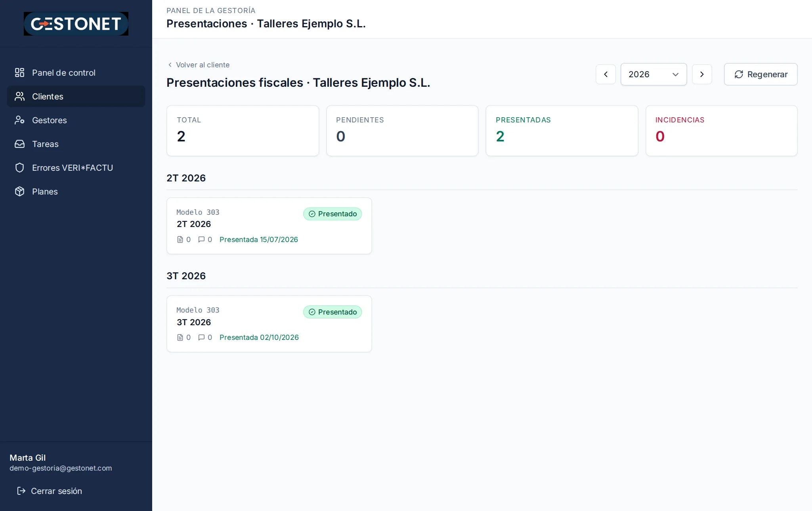Viewport: 812px width, 511px height.
Task: Click check icon in 3T 2026 Presentado badge
Action: click(312, 312)
